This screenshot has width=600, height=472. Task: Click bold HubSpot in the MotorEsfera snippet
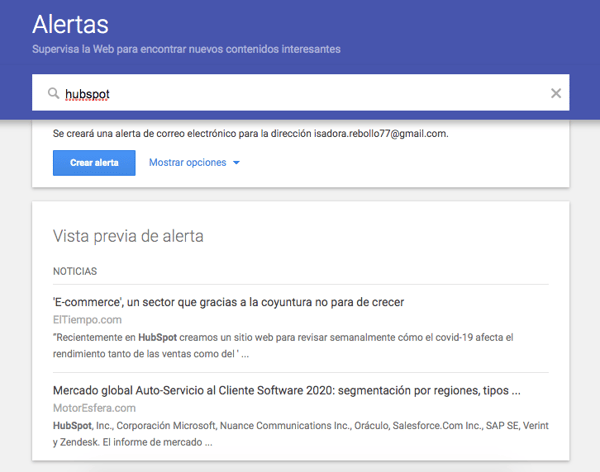pyautogui.click(x=71, y=426)
